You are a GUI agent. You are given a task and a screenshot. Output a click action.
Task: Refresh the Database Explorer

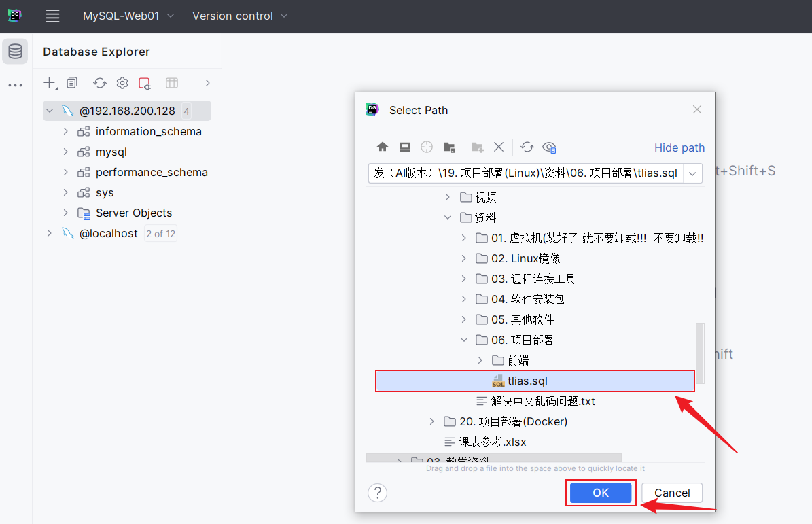pyautogui.click(x=100, y=83)
